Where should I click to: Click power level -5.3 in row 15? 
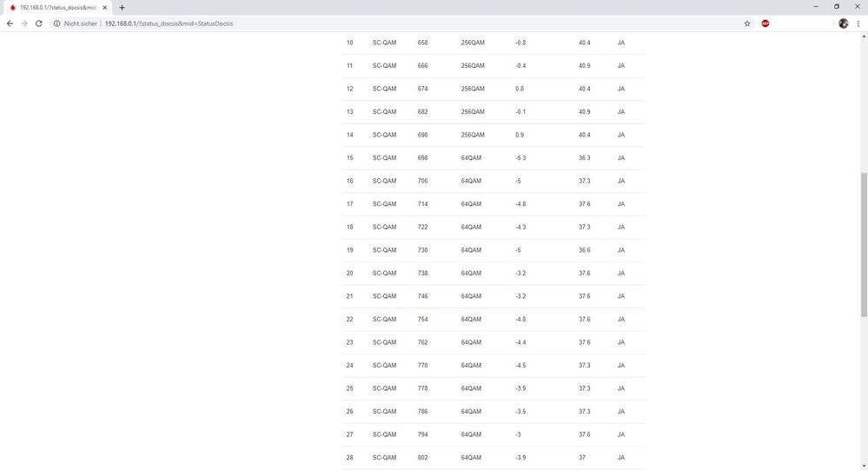click(x=520, y=158)
